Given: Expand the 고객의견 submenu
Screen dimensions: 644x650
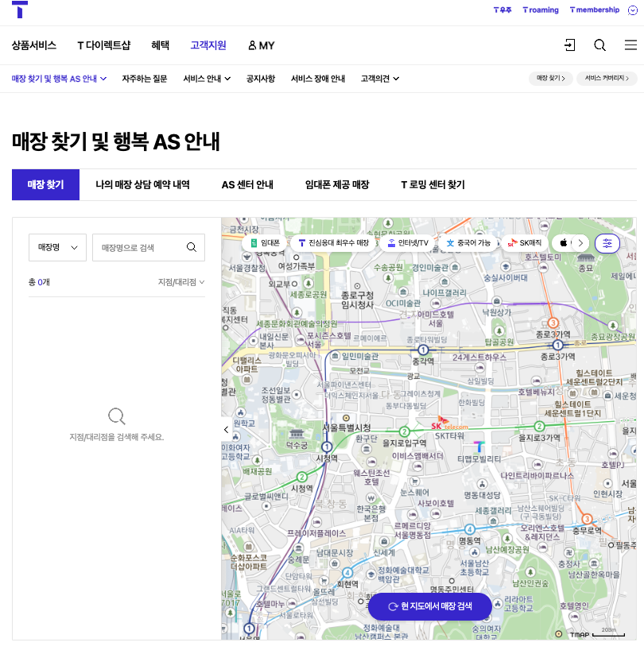Looking at the screenshot, I should (x=380, y=79).
